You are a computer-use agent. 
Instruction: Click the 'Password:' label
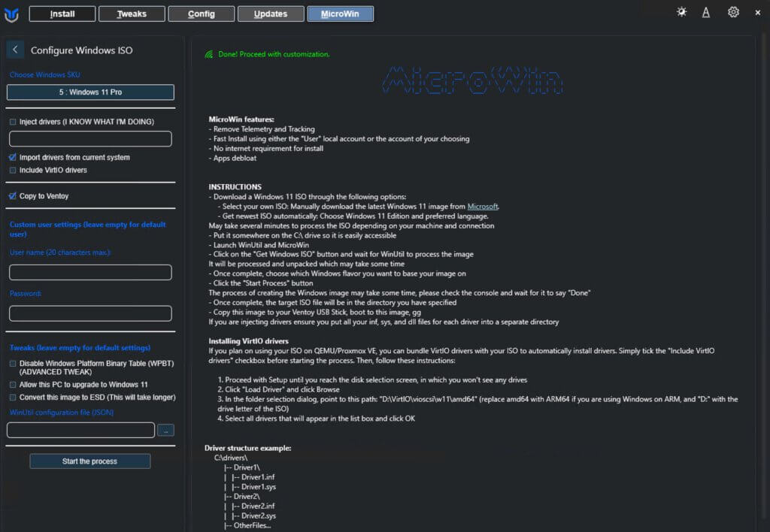point(26,294)
